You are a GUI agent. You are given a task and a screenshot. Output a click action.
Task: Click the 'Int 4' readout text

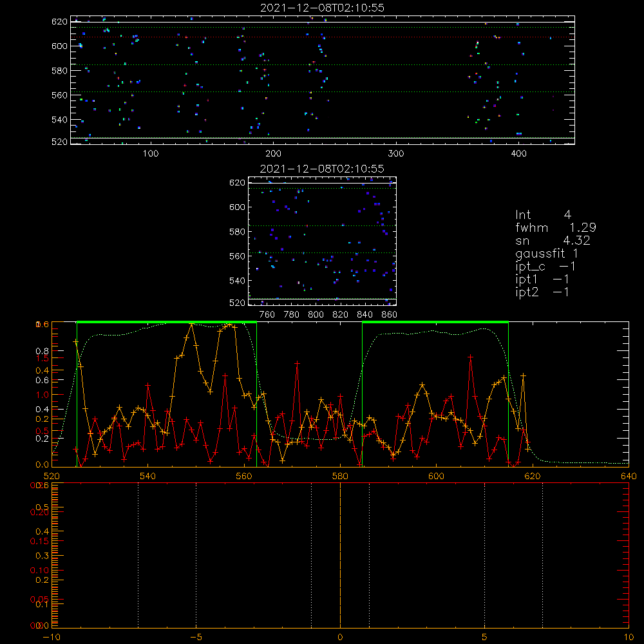point(543,215)
